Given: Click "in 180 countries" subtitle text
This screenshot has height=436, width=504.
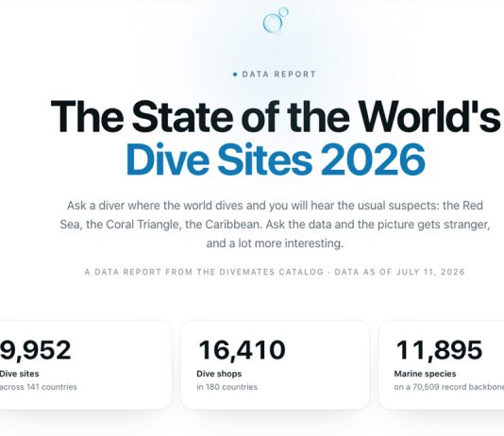Looking at the screenshot, I should [227, 387].
